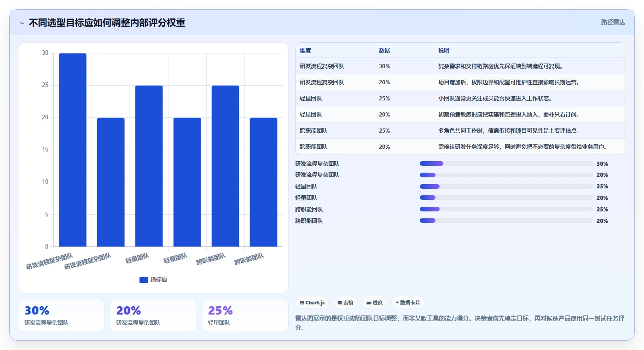Click the y-axis value 30
The width and height of the screenshot is (644, 350).
tap(45, 53)
